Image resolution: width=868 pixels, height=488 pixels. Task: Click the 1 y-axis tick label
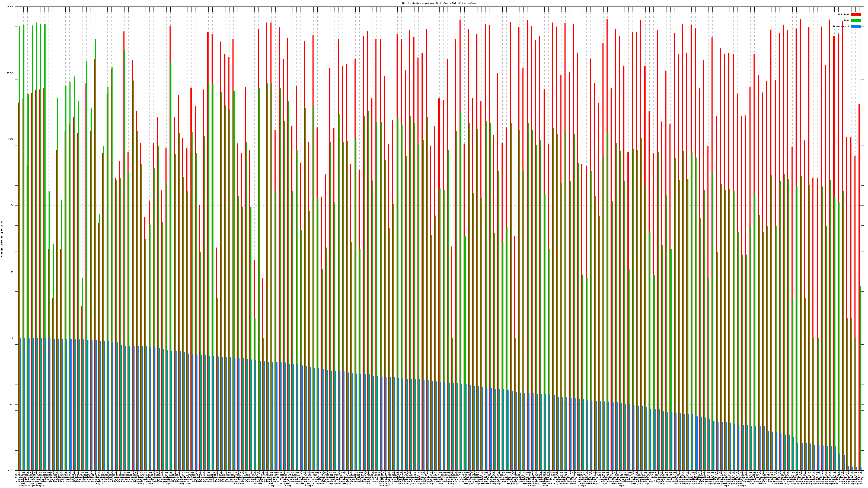coord(13,338)
